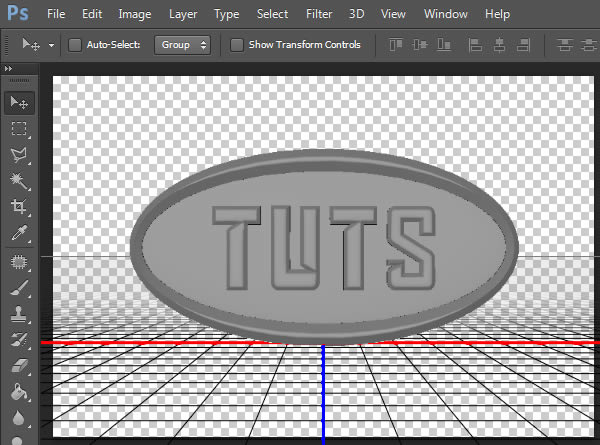Open the 3D menu
Image resolution: width=600 pixels, height=445 pixels.
point(356,14)
